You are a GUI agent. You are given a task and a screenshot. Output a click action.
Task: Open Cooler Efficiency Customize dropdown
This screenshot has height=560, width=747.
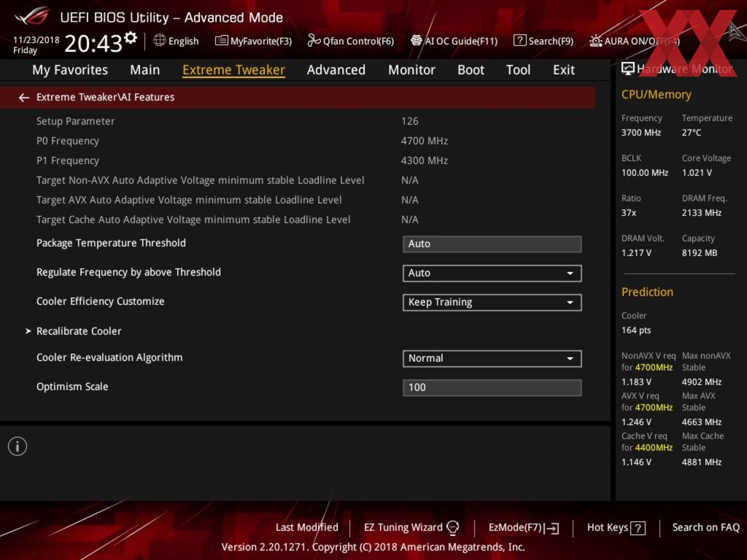coord(492,302)
